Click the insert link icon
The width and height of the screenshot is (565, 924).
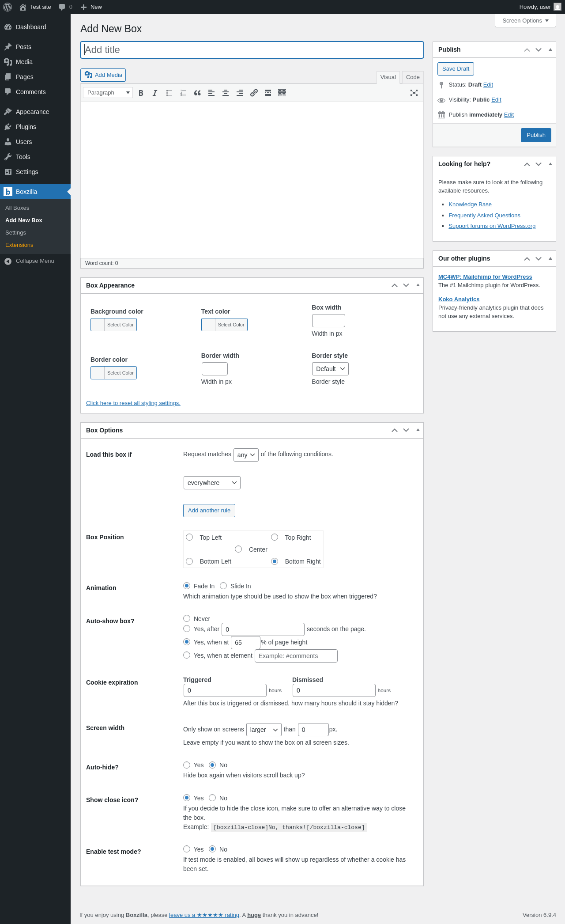pyautogui.click(x=254, y=93)
